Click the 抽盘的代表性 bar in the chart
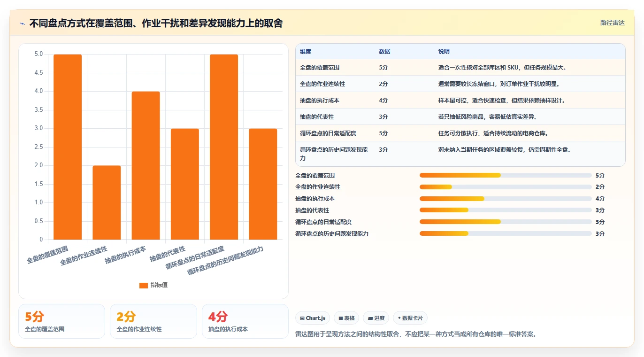 pos(185,184)
